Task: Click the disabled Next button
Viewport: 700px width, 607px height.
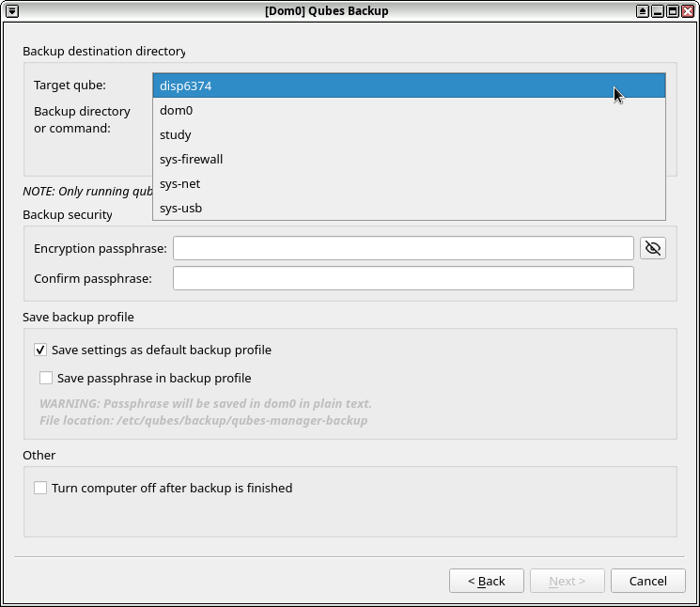Action: tap(567, 581)
